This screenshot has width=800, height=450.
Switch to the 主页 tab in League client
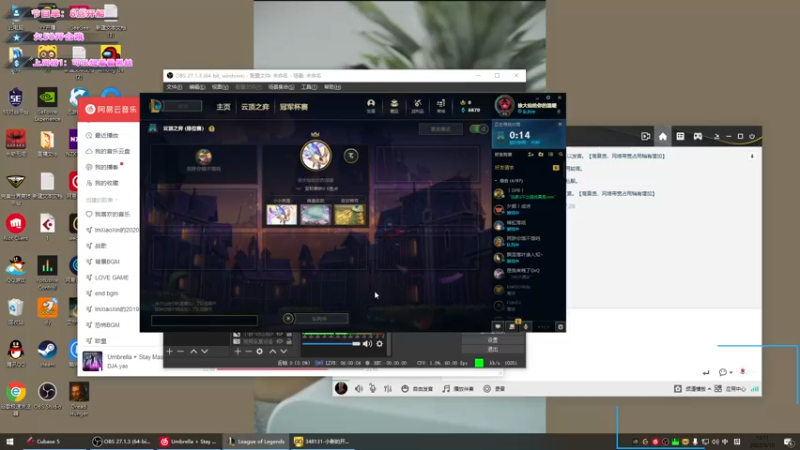tap(223, 107)
